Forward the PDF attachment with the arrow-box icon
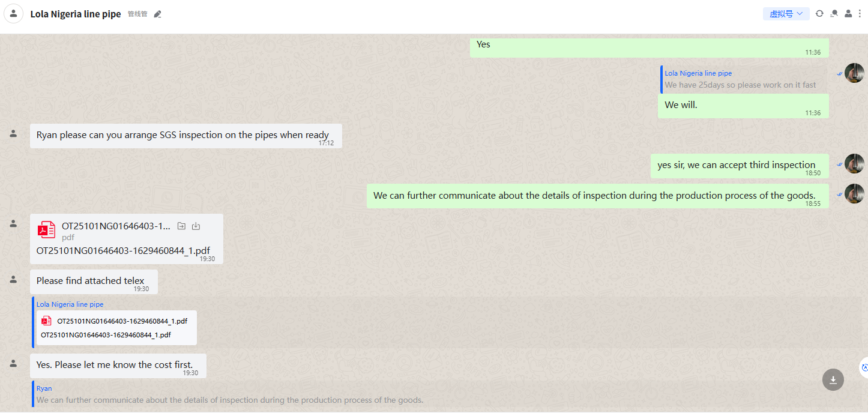Image resolution: width=868 pixels, height=413 pixels. click(x=181, y=226)
